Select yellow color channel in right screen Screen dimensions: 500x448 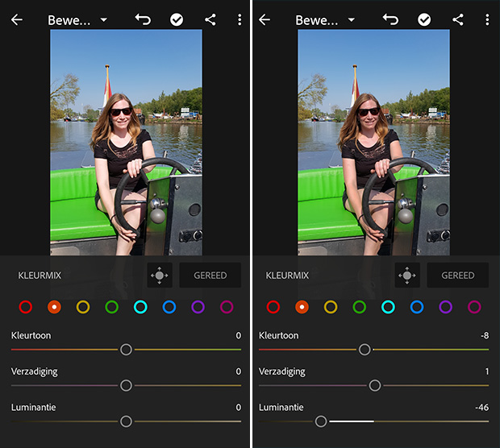click(x=331, y=307)
